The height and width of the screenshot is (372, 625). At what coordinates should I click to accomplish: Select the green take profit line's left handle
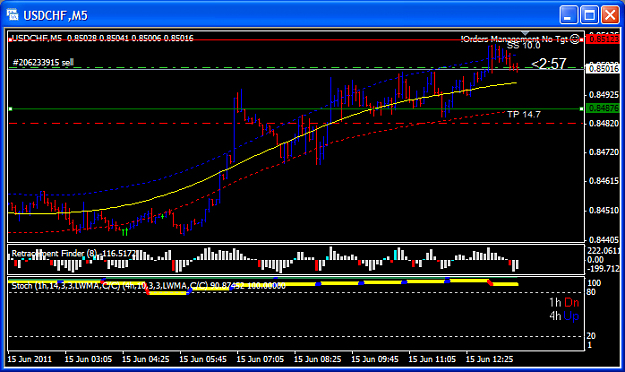coord(10,108)
